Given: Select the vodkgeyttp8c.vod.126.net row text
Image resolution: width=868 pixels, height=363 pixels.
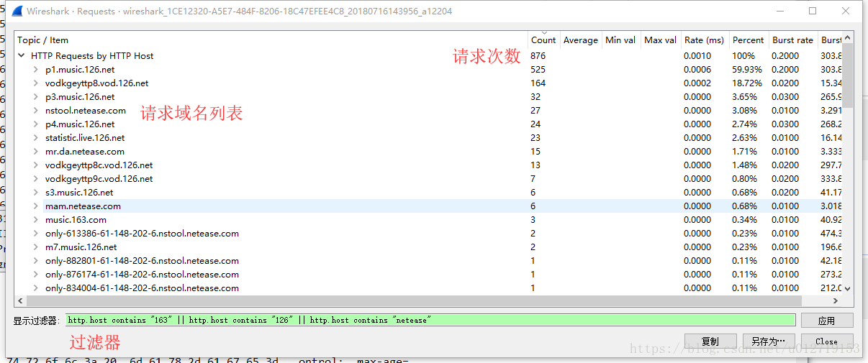Looking at the screenshot, I should [x=99, y=165].
